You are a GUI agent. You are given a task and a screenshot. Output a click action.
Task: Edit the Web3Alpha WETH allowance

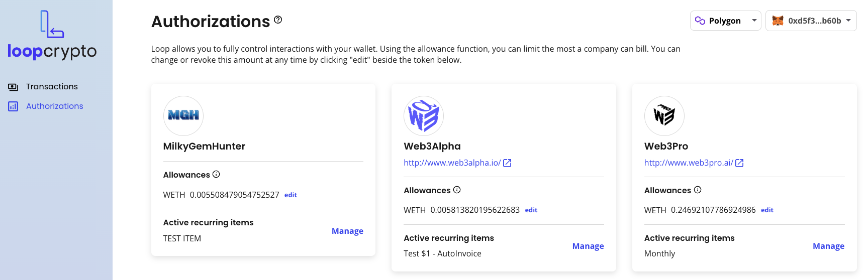[x=531, y=210]
